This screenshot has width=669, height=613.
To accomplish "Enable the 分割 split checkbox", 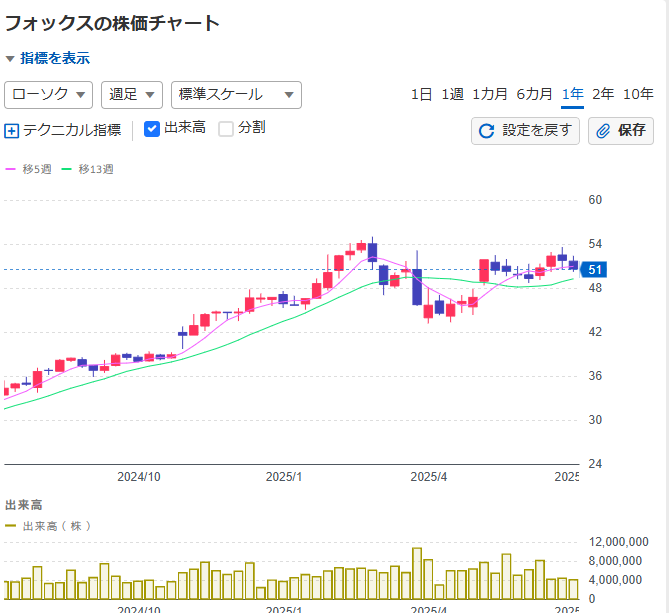I will coord(226,129).
